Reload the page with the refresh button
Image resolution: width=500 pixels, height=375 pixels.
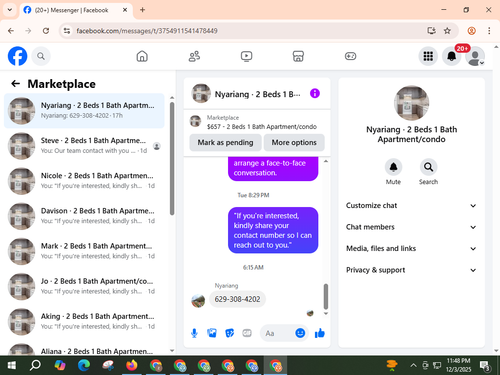pyautogui.click(x=46, y=31)
